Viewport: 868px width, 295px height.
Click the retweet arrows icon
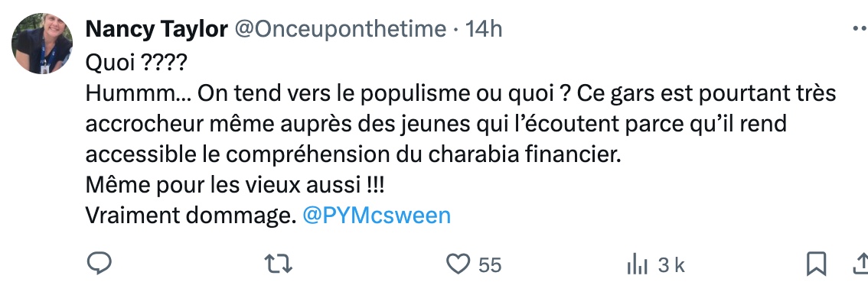coord(279,264)
